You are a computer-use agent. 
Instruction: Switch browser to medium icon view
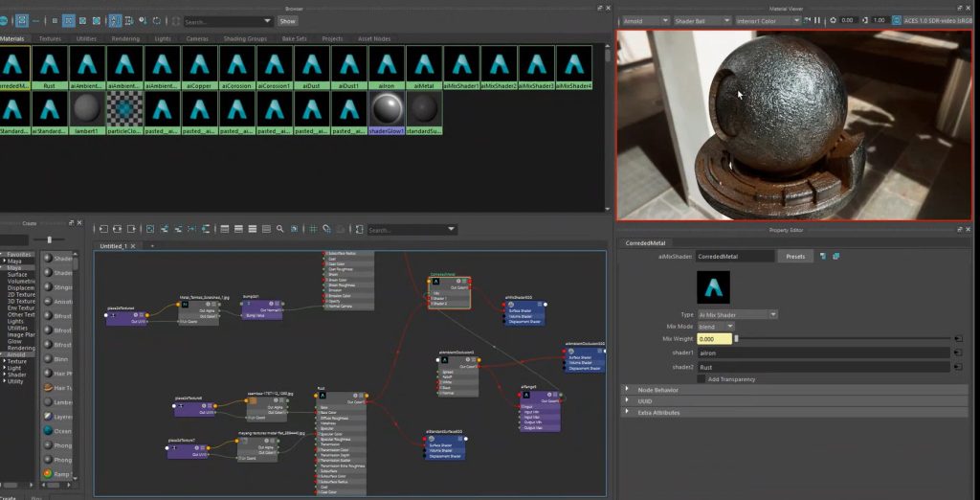(68, 21)
